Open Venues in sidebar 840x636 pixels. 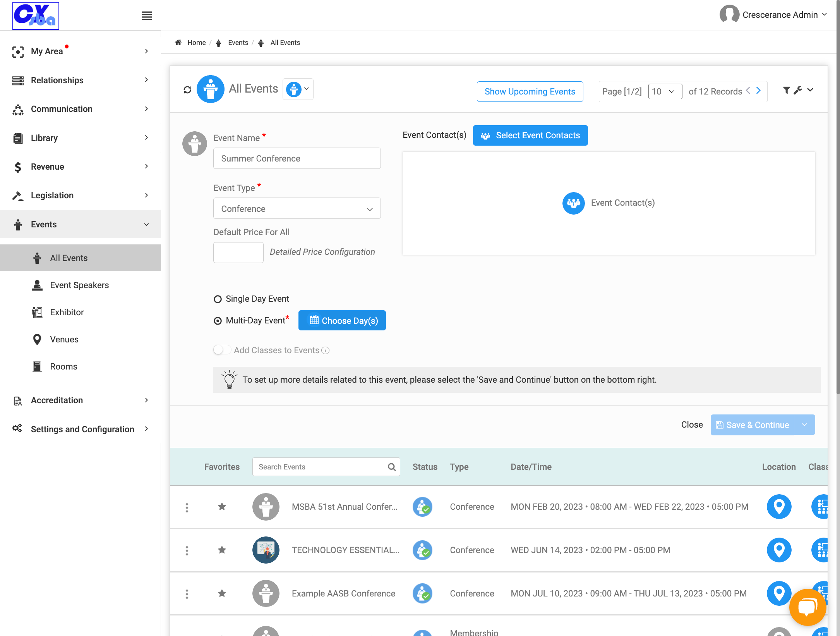coord(64,339)
